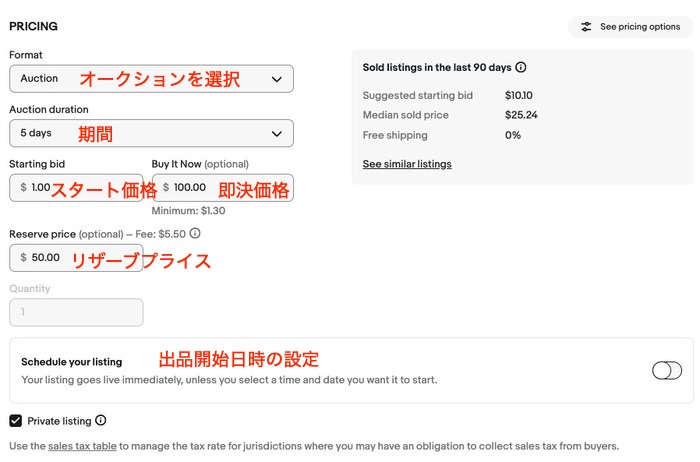Image resolution: width=700 pixels, height=462 pixels.
Task: Open See pricing options button
Action: click(x=630, y=27)
